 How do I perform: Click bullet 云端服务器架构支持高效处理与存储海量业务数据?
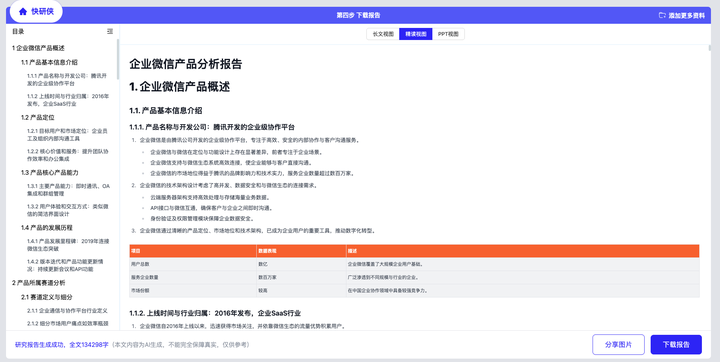[x=210, y=198]
